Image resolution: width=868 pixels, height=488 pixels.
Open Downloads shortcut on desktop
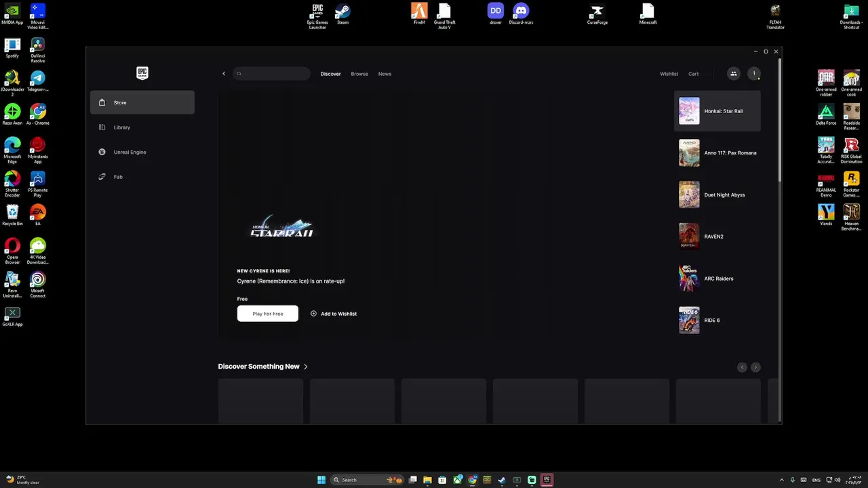tap(851, 17)
